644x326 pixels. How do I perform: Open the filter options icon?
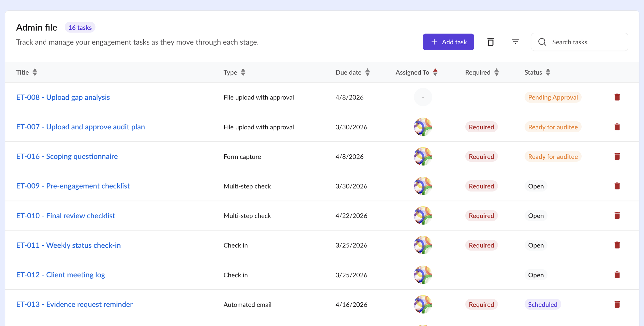coord(515,42)
